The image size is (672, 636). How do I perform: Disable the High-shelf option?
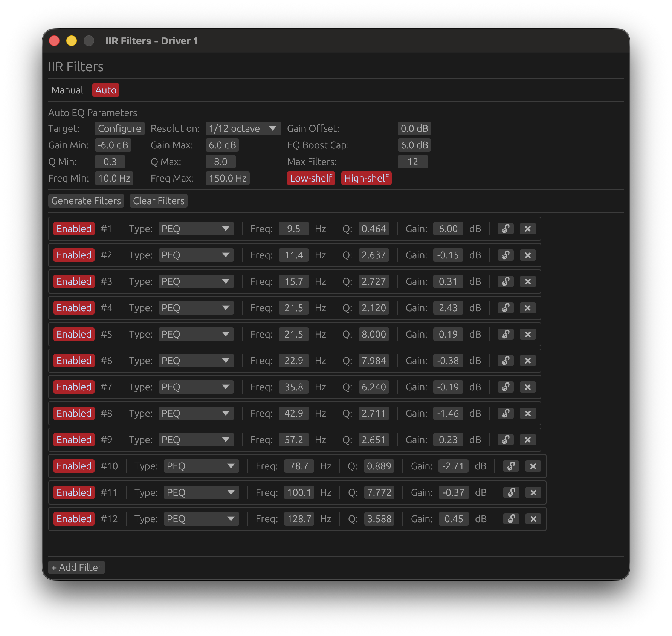click(366, 178)
